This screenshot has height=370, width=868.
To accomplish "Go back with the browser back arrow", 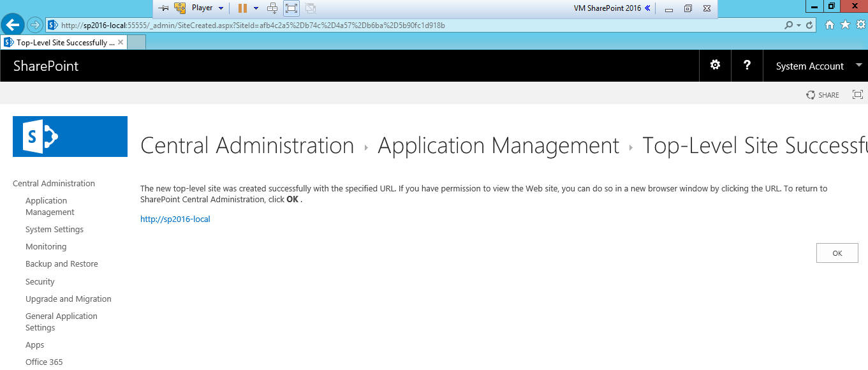I will 13,25.
